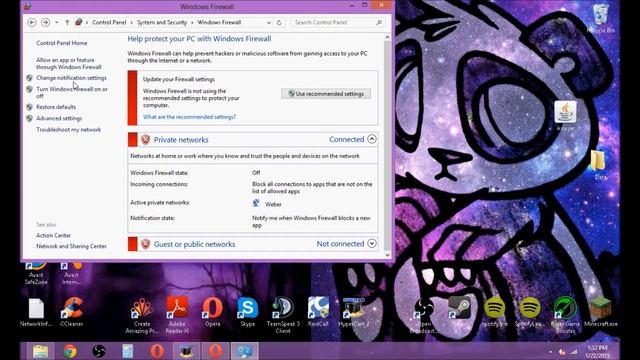Open Turn Windows Firewall on or off
The width and height of the screenshot is (640, 360).
72,92
